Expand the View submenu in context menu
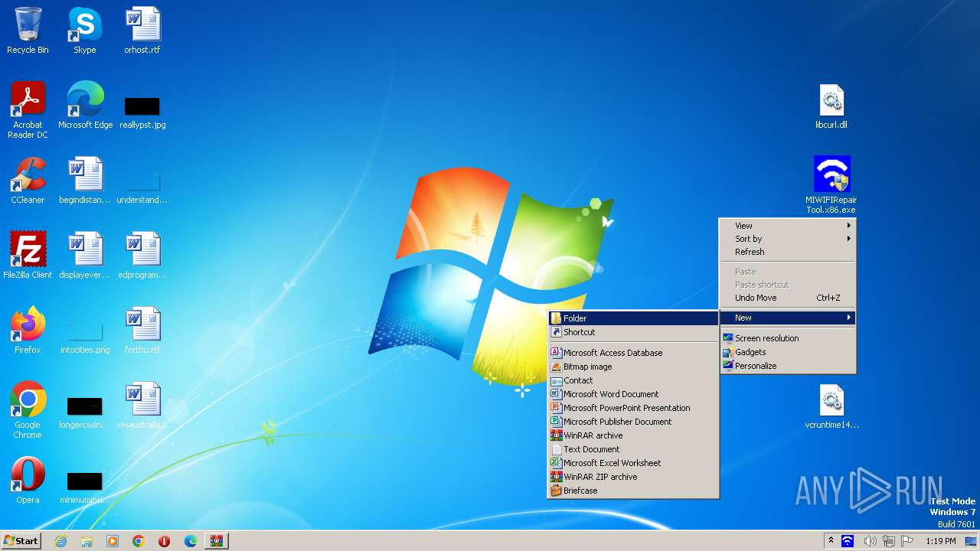Viewport: 980px width, 551px height. click(787, 226)
